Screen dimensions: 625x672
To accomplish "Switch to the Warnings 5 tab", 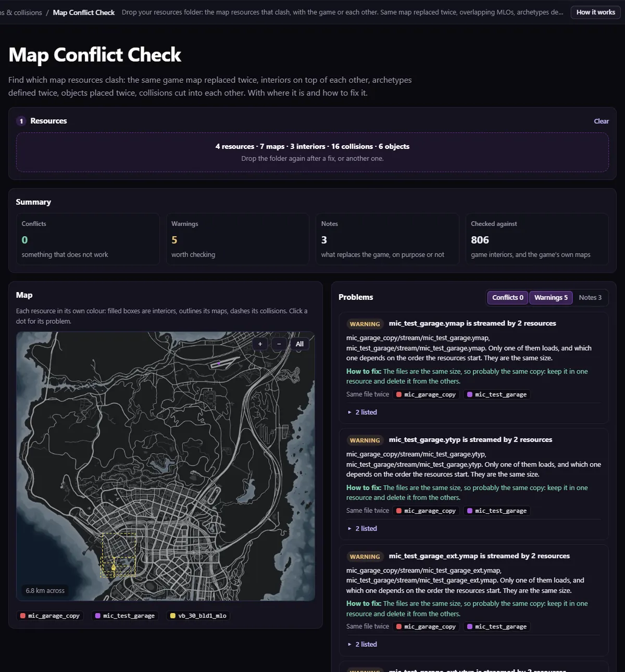I will click(551, 297).
